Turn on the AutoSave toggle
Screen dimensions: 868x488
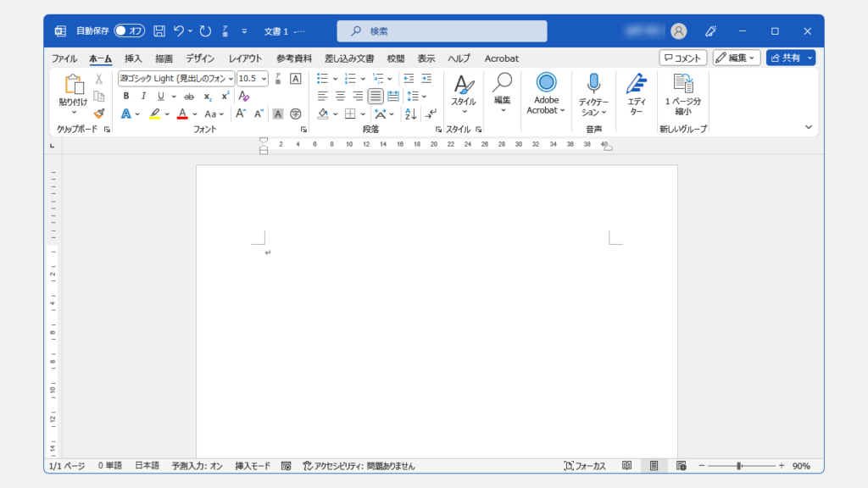(130, 31)
